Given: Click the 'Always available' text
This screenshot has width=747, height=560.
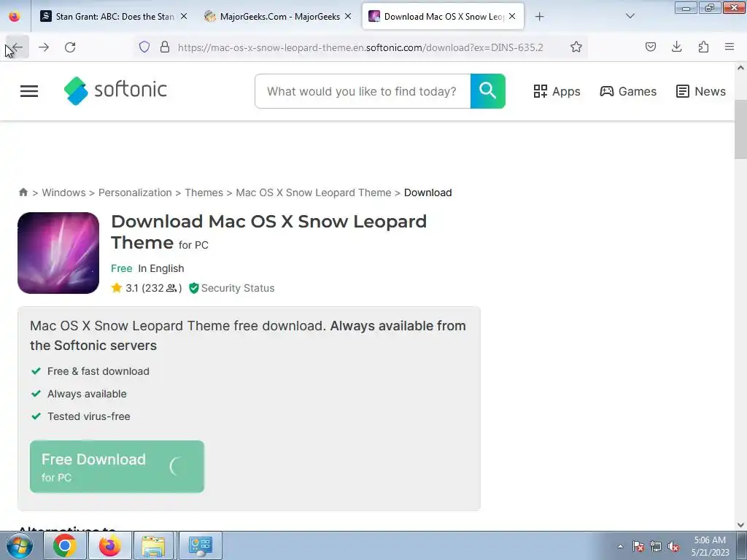Looking at the screenshot, I should pos(88,394).
